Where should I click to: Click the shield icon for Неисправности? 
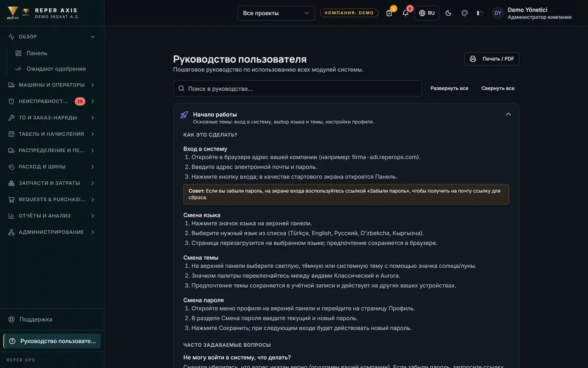[x=11, y=101]
